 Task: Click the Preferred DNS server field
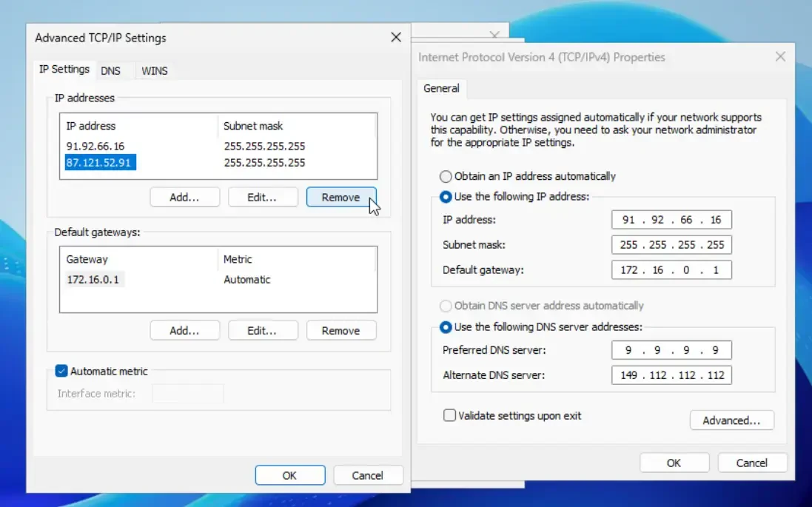(671, 350)
